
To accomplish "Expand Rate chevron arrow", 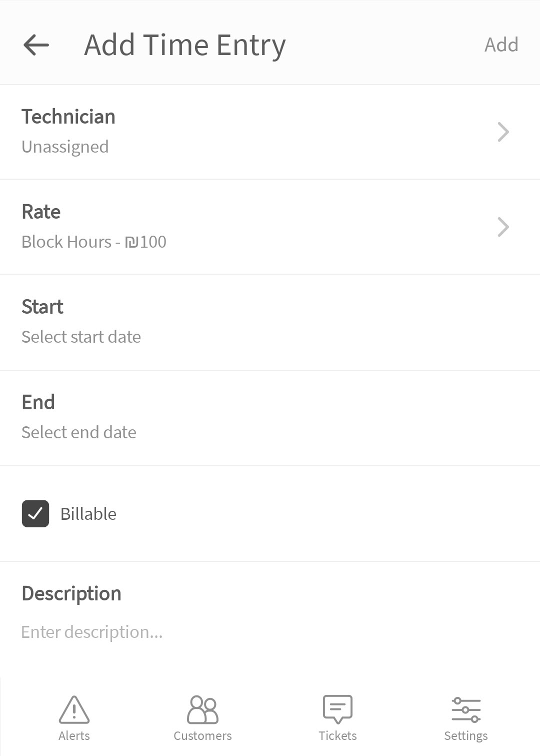I will 503,227.
